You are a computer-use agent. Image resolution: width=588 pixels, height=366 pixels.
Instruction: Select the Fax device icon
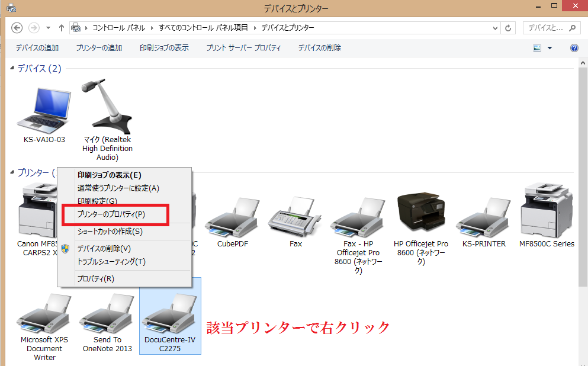(x=295, y=217)
